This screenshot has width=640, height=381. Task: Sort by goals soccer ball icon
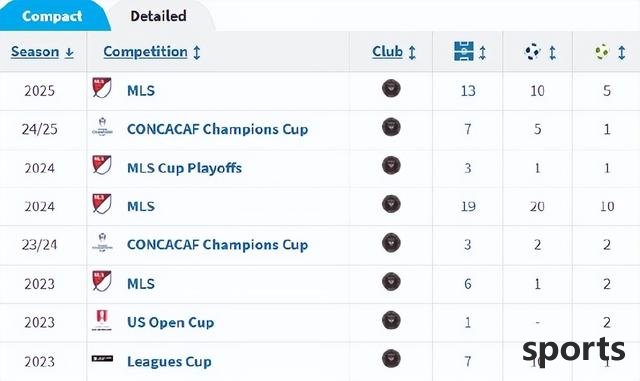[x=540, y=52]
